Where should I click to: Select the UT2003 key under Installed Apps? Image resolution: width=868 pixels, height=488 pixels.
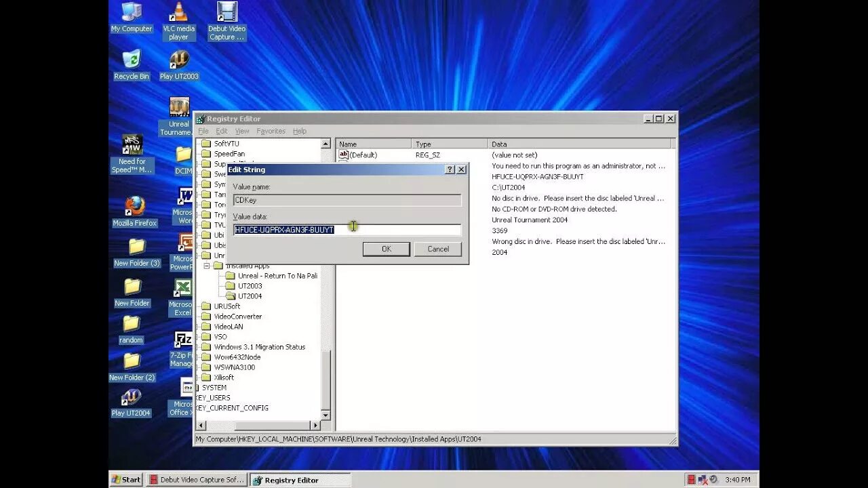[250, 286]
